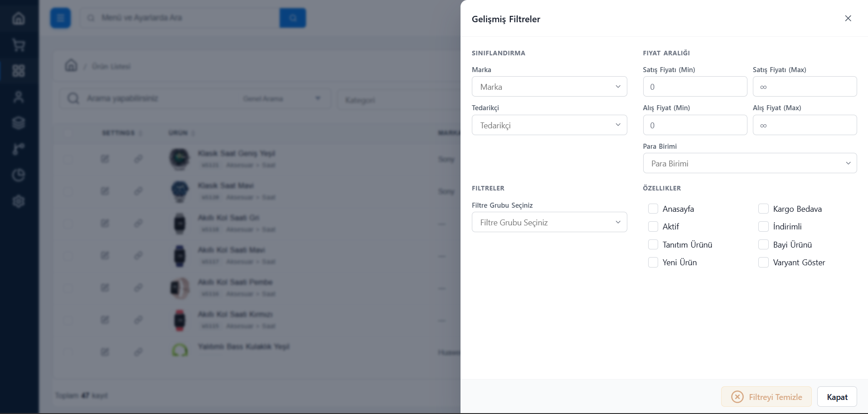The width and height of the screenshot is (868, 414).
Task: Open the Marka dropdown
Action: coord(549,87)
